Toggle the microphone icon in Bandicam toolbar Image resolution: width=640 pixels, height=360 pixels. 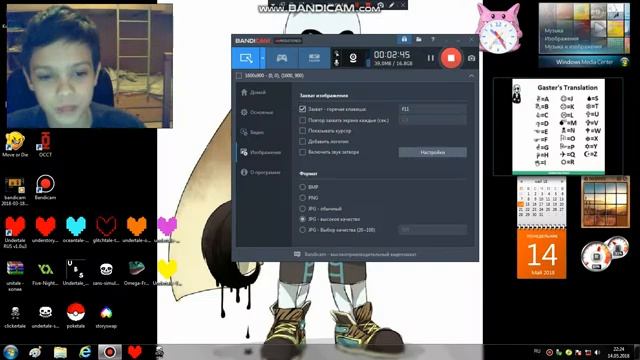click(x=337, y=63)
